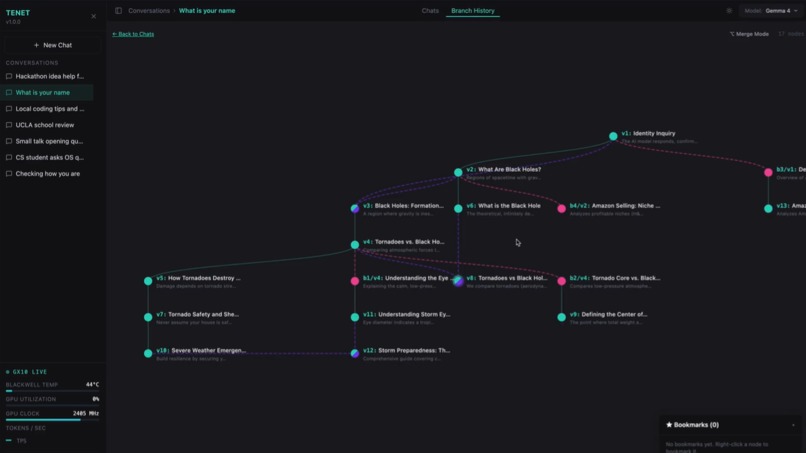Click the settings gear icon near Model
The image size is (806, 453).
[x=729, y=10]
